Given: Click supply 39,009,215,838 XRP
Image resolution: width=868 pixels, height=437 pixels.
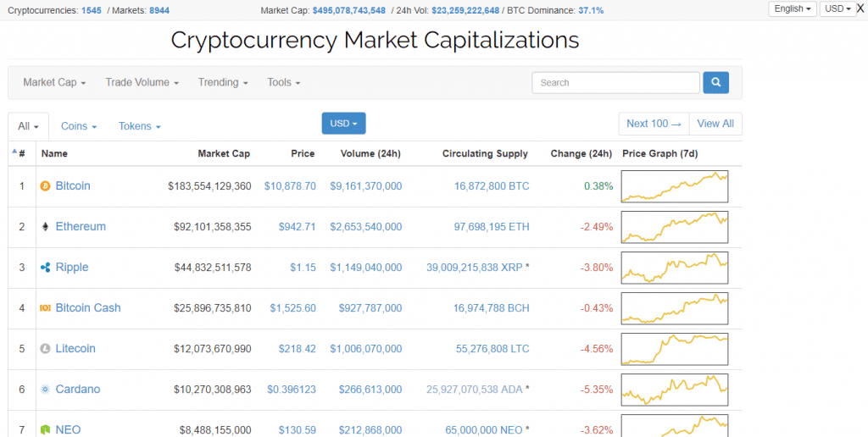Looking at the screenshot, I should tap(475, 268).
